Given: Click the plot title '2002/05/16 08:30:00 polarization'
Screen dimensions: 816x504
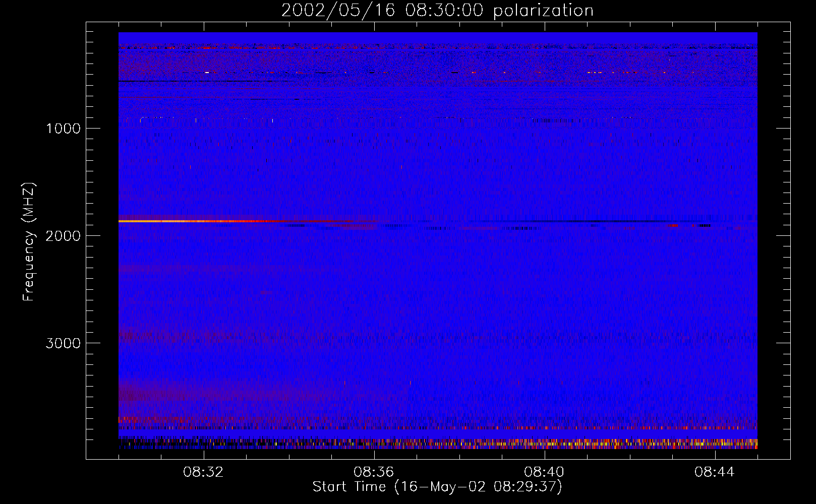Looking at the screenshot, I should coord(437,10).
